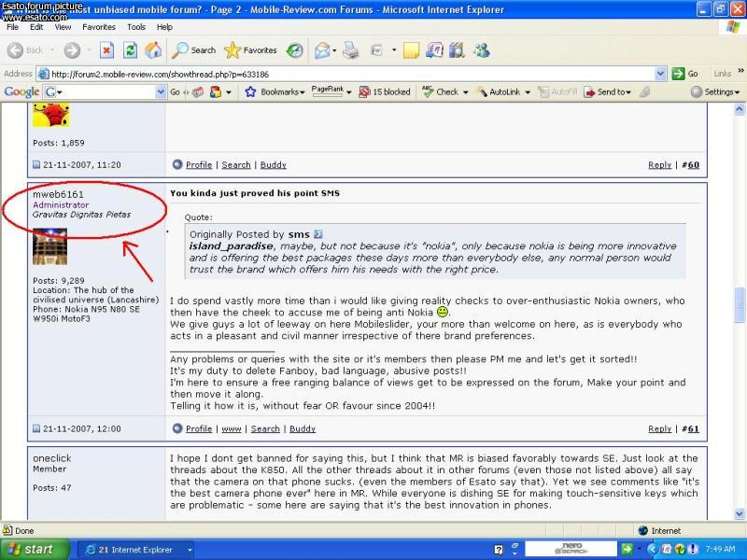
Task: Click the Nero Scout tray search box
Action: 571,549
